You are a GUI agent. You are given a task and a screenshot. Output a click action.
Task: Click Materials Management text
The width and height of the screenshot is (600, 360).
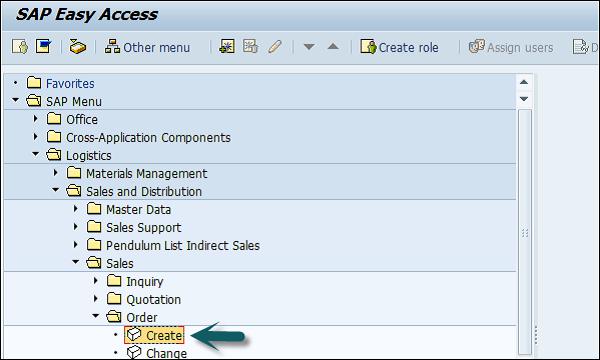tap(147, 174)
